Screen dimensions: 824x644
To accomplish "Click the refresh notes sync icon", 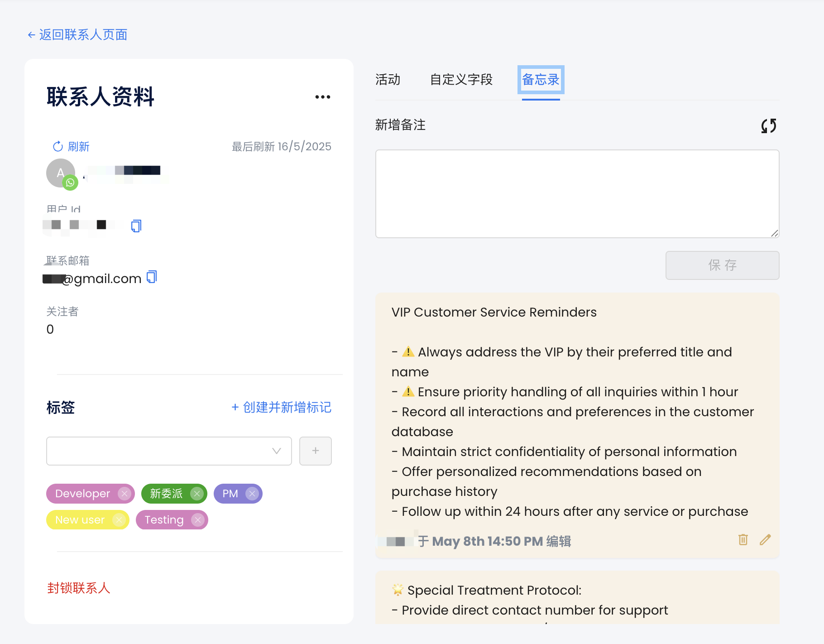I will pos(768,125).
